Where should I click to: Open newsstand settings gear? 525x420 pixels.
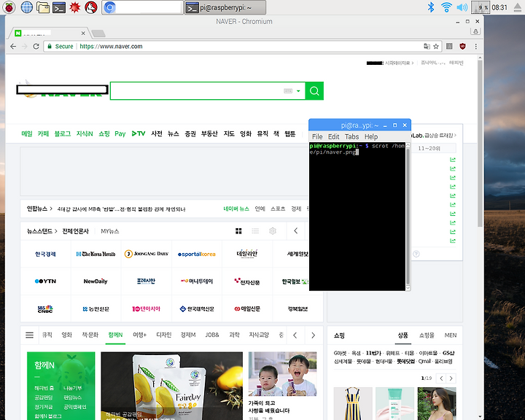(273, 230)
